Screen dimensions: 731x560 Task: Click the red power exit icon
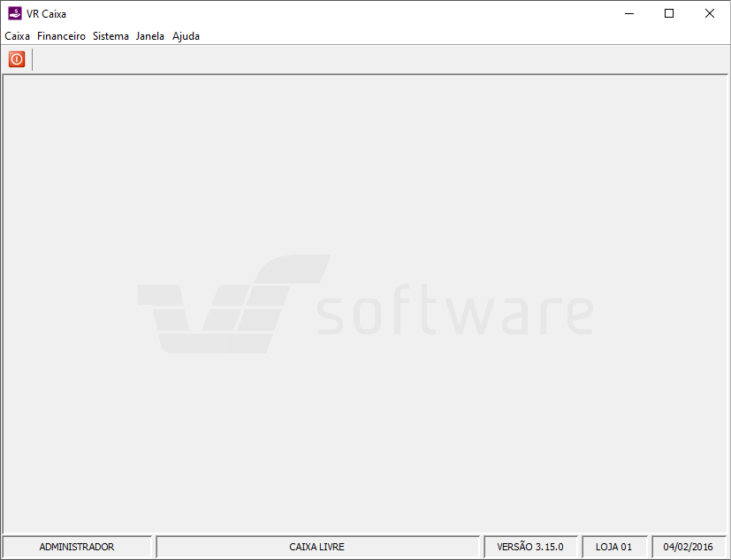17,59
